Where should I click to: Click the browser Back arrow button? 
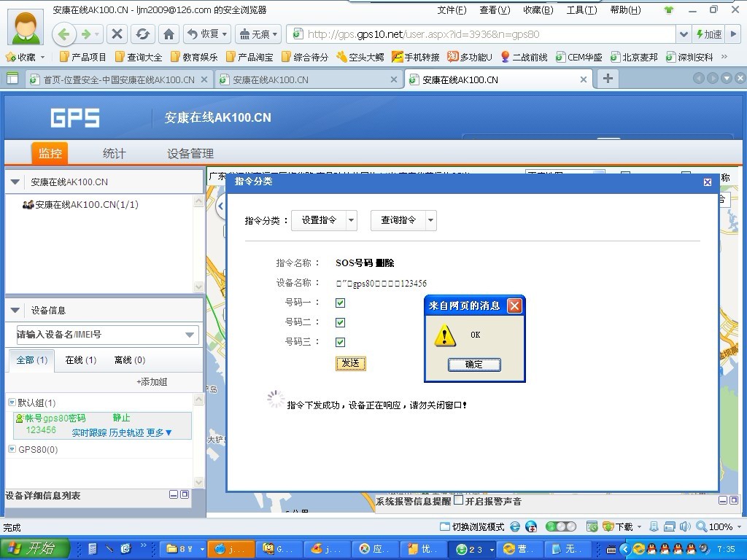[64, 34]
